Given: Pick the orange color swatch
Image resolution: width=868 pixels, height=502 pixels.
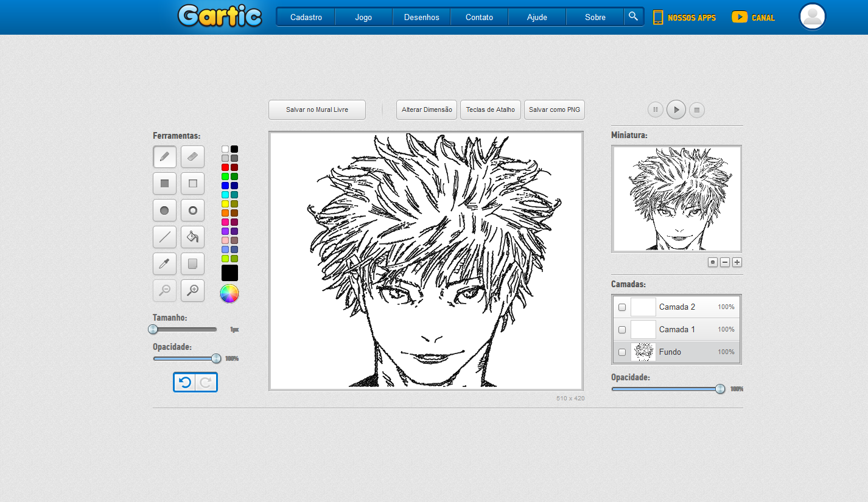Looking at the screenshot, I should click(x=225, y=213).
